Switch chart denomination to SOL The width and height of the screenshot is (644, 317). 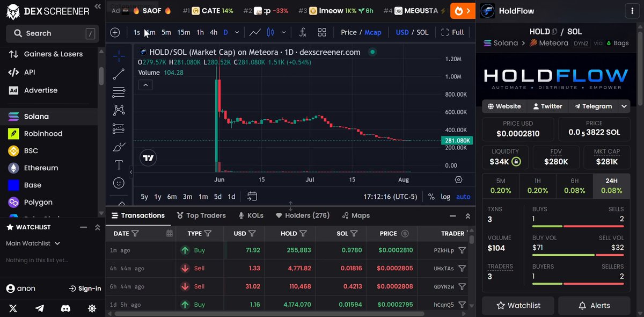(x=422, y=32)
